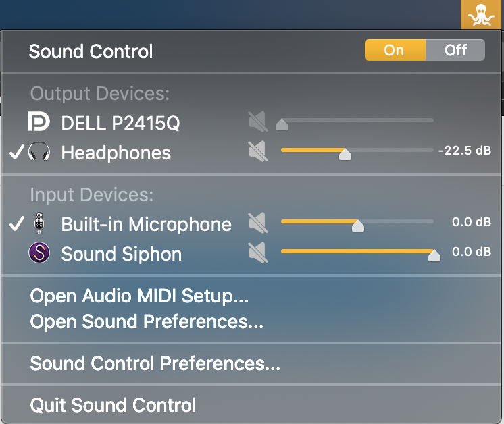Click the Headphones device icon
This screenshot has height=424, width=504.
click(x=39, y=153)
